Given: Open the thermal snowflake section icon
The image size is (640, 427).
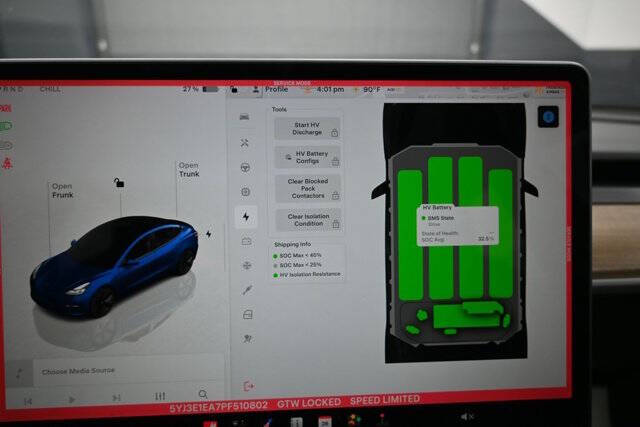Looking at the screenshot, I should (247, 265).
